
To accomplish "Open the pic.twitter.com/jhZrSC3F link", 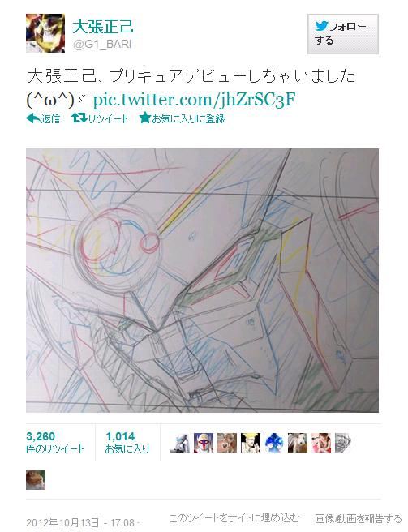I will pos(194,100).
